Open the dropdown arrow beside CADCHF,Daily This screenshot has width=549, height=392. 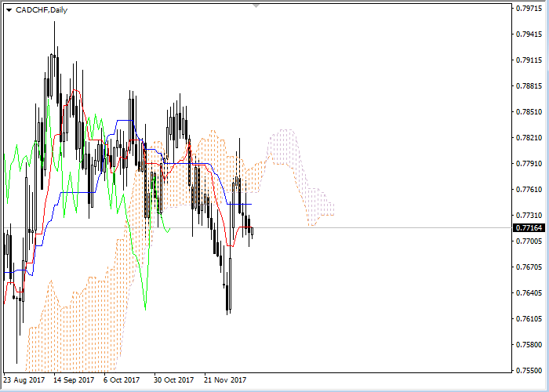(x=9, y=10)
